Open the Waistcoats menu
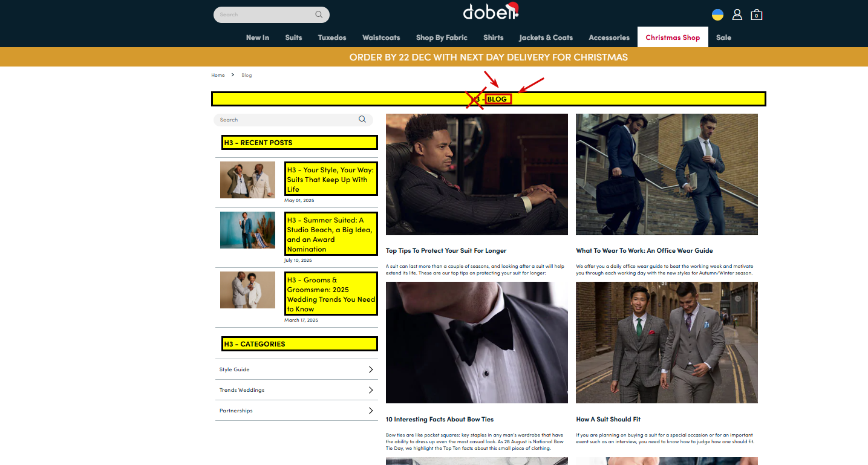The width and height of the screenshot is (868, 465). [x=381, y=37]
